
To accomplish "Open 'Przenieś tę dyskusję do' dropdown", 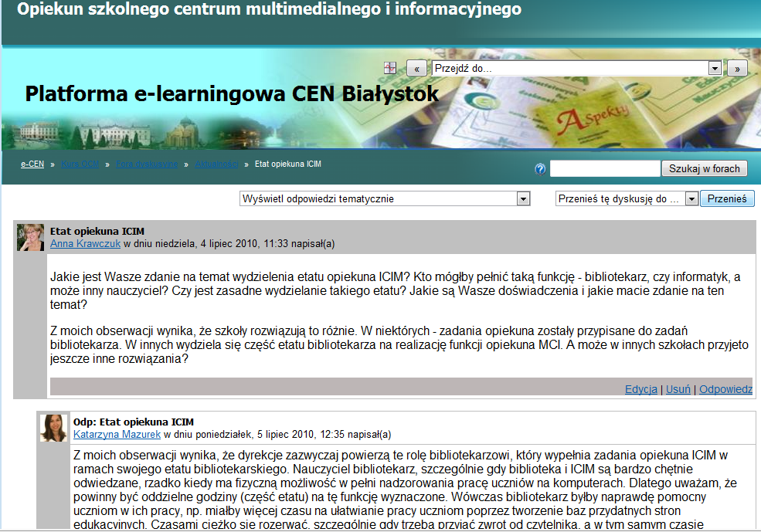I will coord(627,198).
